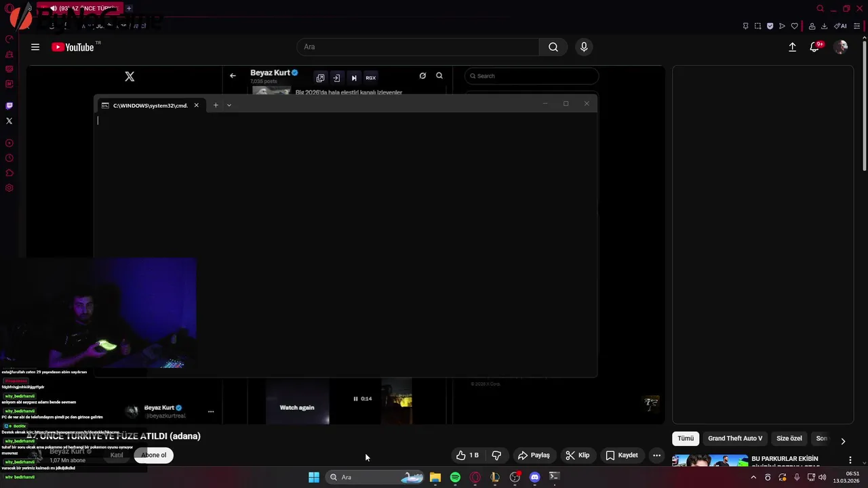Open Twitch in the Opera GX sidebar
The height and width of the screenshot is (488, 868).
(x=9, y=106)
